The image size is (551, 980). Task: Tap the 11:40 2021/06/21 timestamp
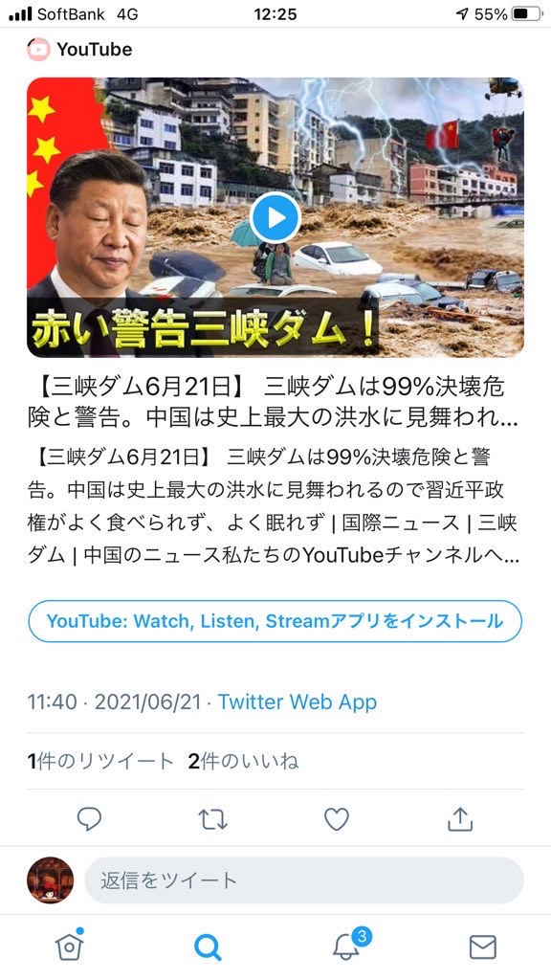click(115, 702)
